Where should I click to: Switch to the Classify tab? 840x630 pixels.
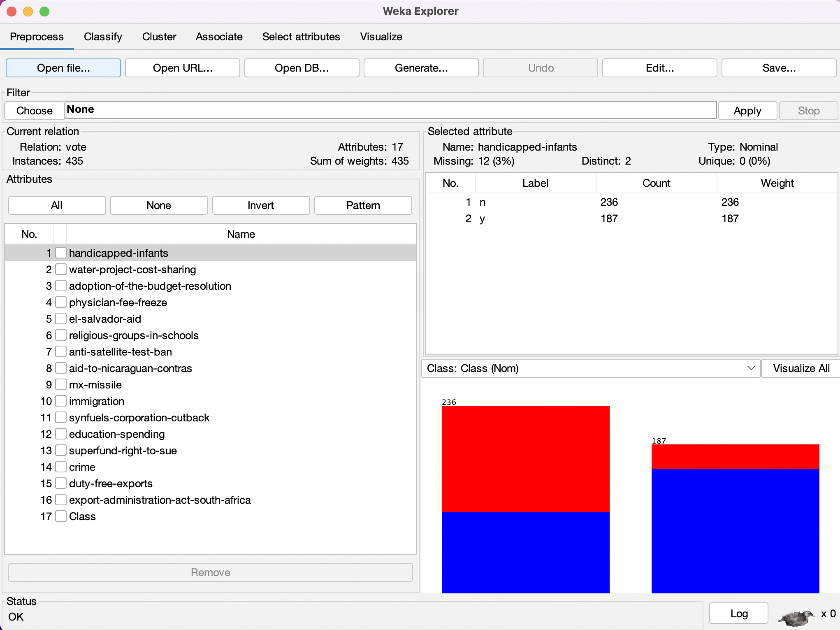click(102, 37)
